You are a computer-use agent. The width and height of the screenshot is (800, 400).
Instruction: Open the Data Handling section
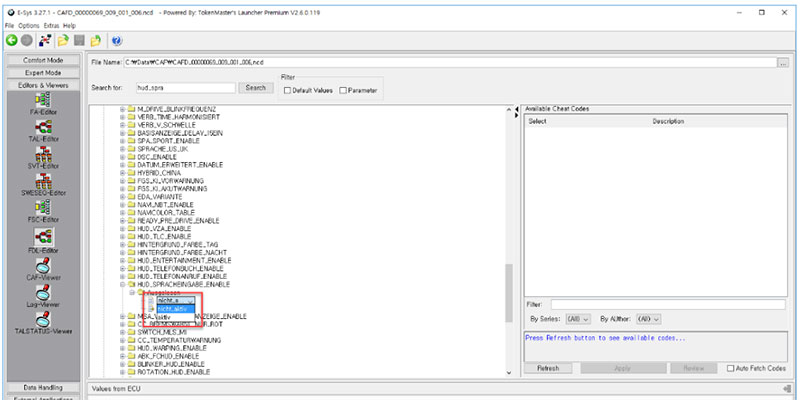[x=43, y=387]
